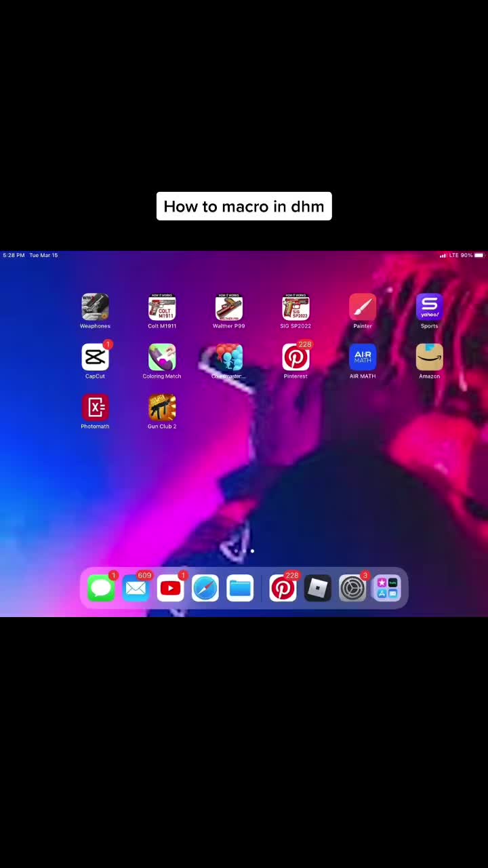Open Mail with 609 badge in dock
Image resolution: width=488 pixels, height=868 pixels.
136,588
